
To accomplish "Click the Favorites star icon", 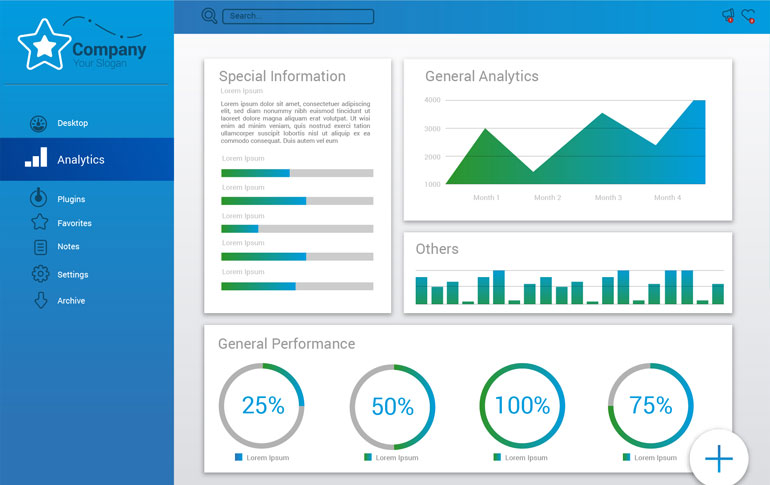I will pyautogui.click(x=39, y=223).
